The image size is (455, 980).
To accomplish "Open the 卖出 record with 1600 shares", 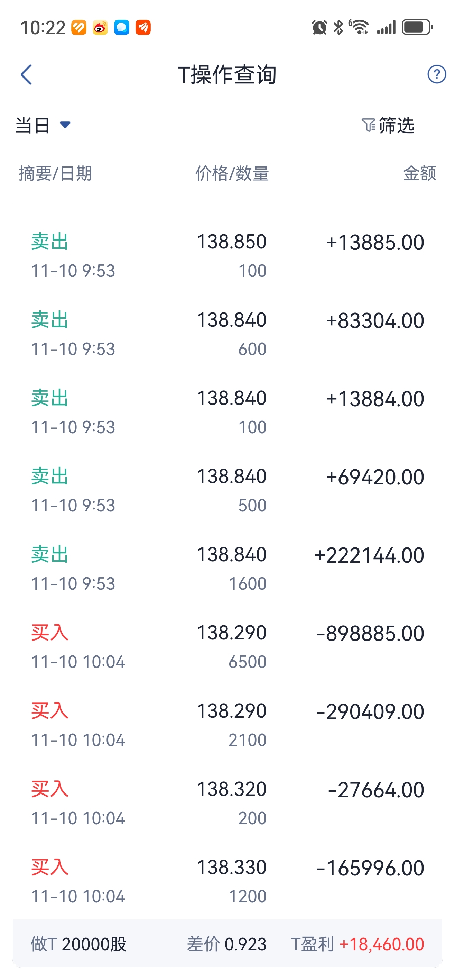I will click(x=227, y=569).
